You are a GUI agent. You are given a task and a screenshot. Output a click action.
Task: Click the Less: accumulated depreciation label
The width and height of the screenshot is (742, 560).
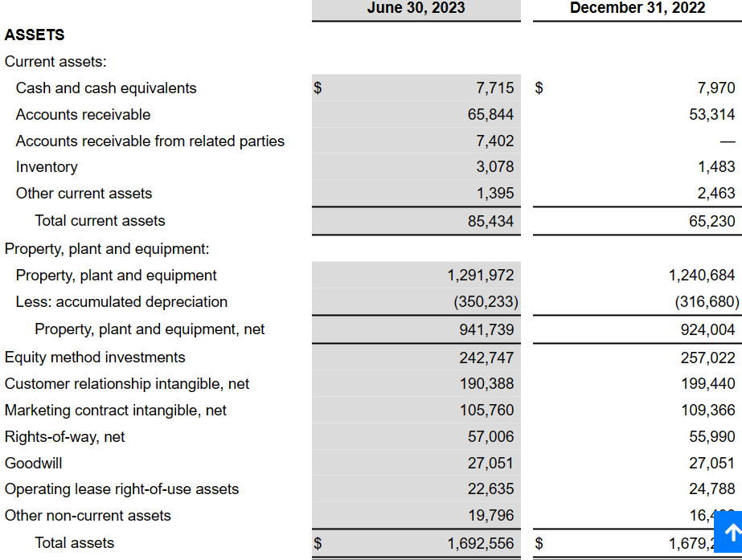(121, 302)
